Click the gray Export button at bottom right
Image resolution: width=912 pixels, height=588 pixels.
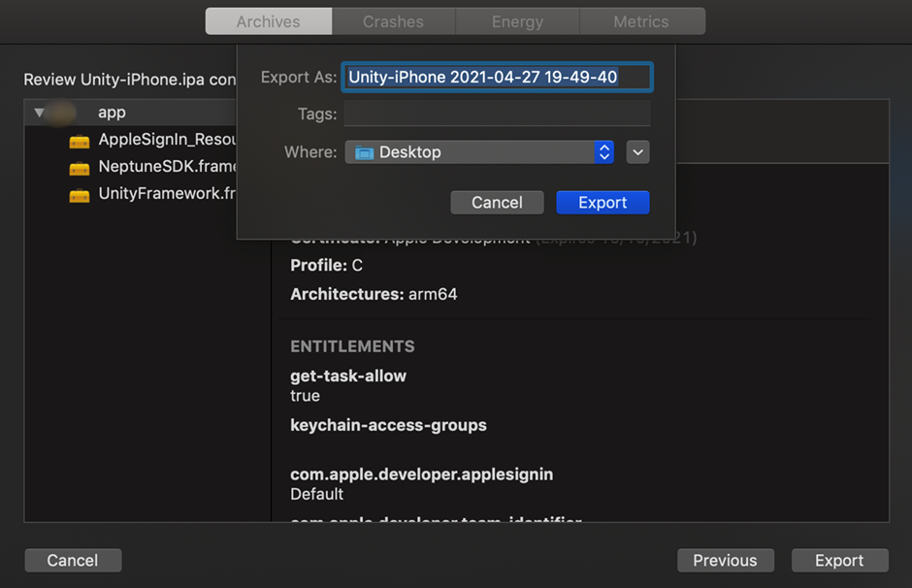tap(839, 560)
